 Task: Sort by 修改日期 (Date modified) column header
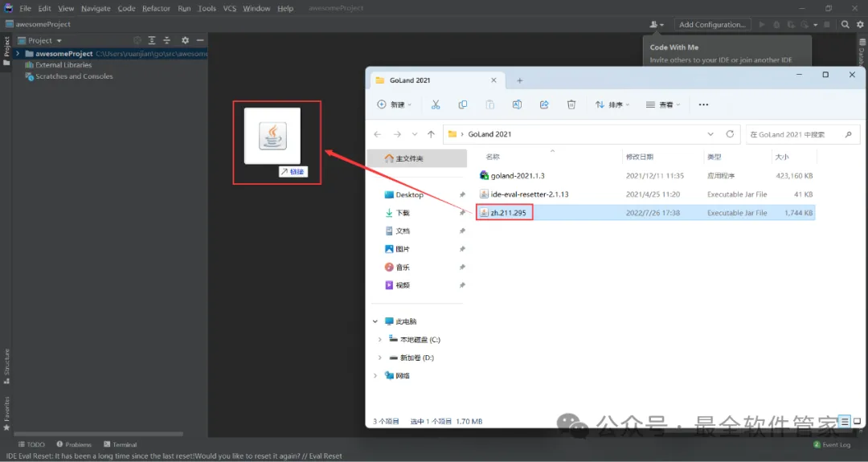[640, 157]
